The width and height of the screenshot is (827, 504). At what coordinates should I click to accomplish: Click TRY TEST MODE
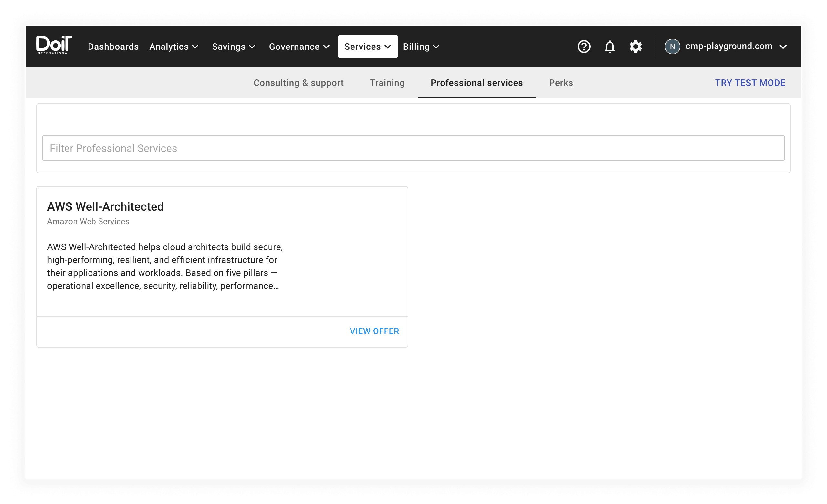click(750, 83)
